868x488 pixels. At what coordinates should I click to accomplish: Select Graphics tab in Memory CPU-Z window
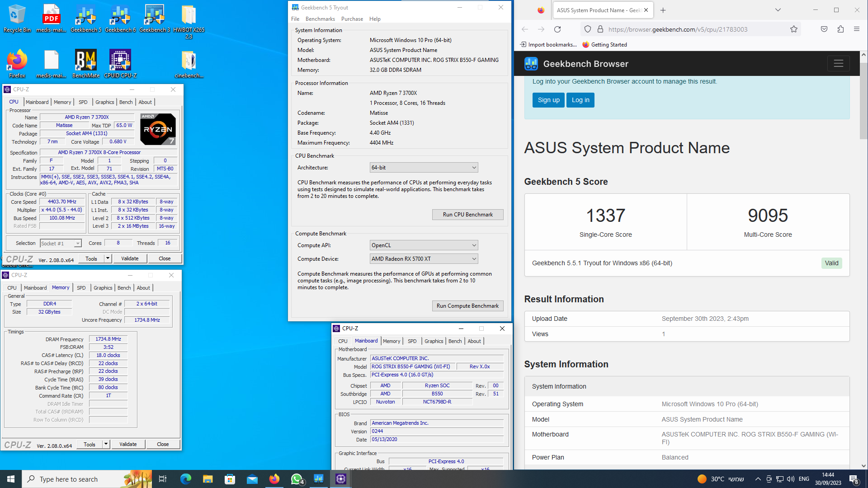[x=103, y=288]
